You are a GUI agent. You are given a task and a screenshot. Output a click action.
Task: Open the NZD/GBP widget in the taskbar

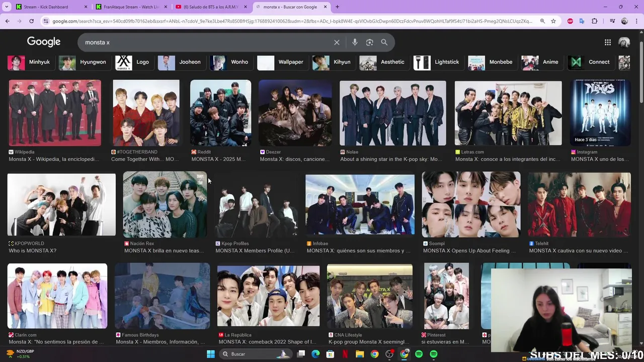(20, 354)
